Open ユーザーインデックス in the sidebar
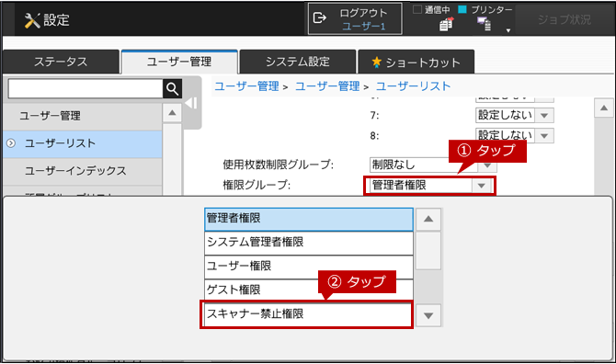Screen dimensions: 616x364 [83, 171]
